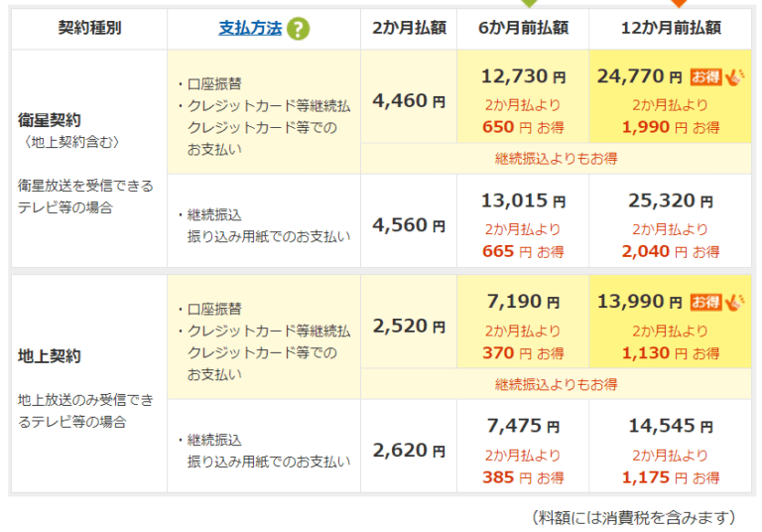
Task: Open the 支払方法 link
Action: tap(250, 29)
